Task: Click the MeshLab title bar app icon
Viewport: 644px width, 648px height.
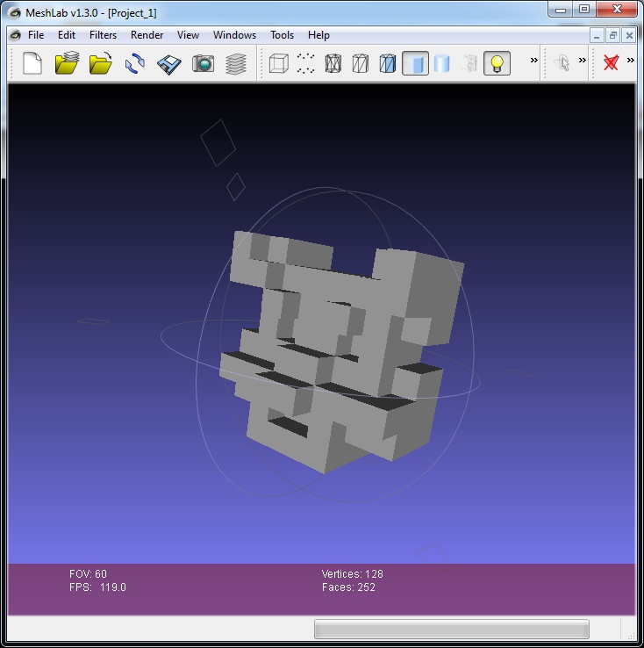Action: pos(14,13)
